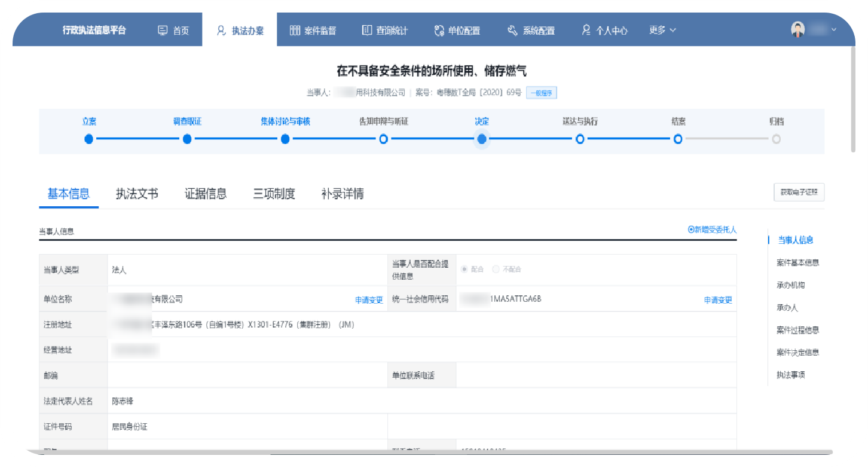The height and width of the screenshot is (468, 868).
Task: Click the 归档 step circle in progress bar
Action: pyautogui.click(x=776, y=139)
